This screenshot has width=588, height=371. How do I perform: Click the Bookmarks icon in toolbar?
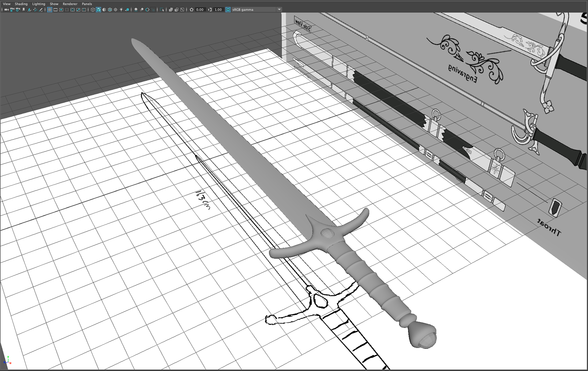[x=24, y=10]
